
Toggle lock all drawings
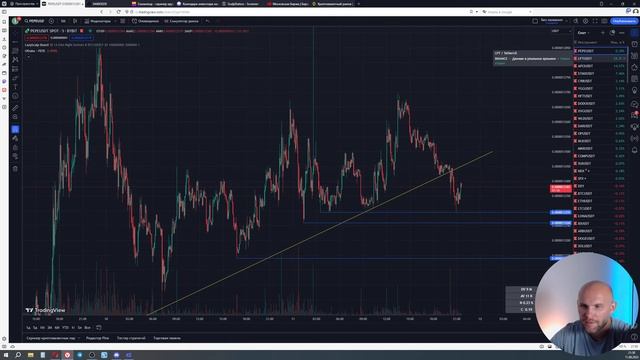click(15, 147)
